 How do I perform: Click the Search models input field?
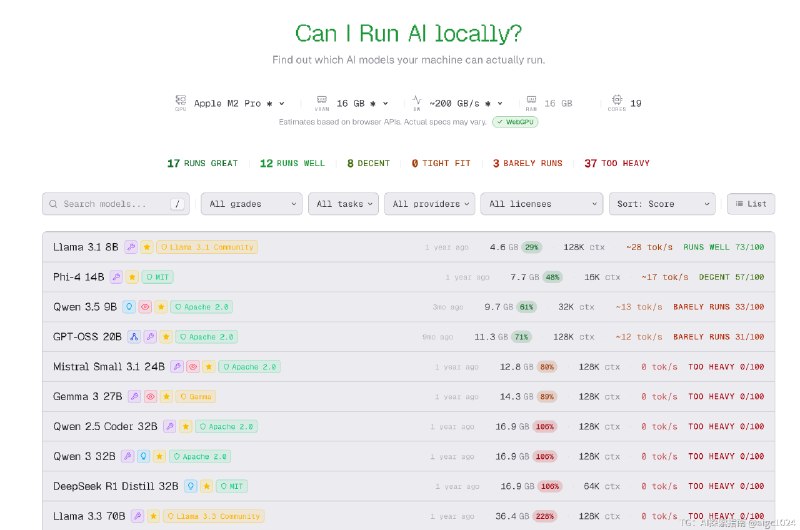click(x=116, y=204)
